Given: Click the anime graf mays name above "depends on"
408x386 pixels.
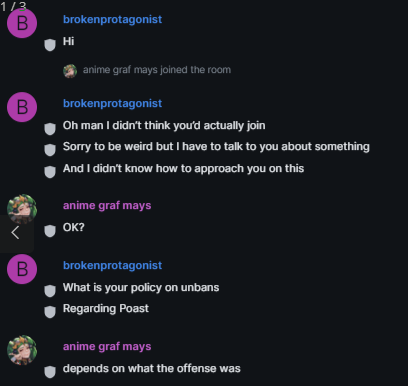Looking at the screenshot, I should pyautogui.click(x=107, y=347).
